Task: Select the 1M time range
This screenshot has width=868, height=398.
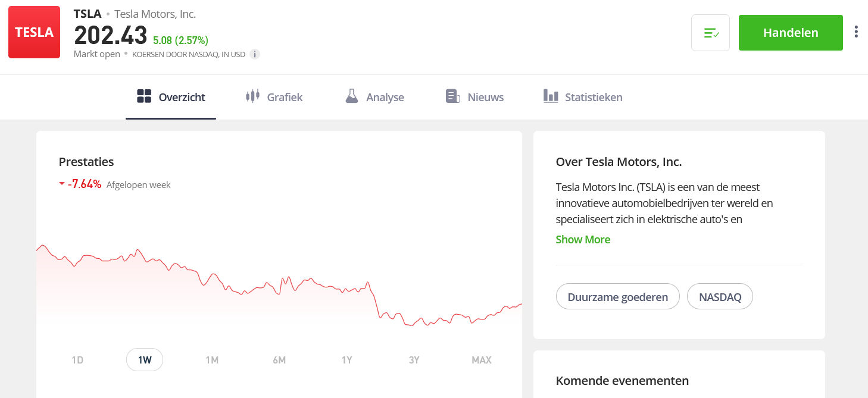Action: pos(212,360)
